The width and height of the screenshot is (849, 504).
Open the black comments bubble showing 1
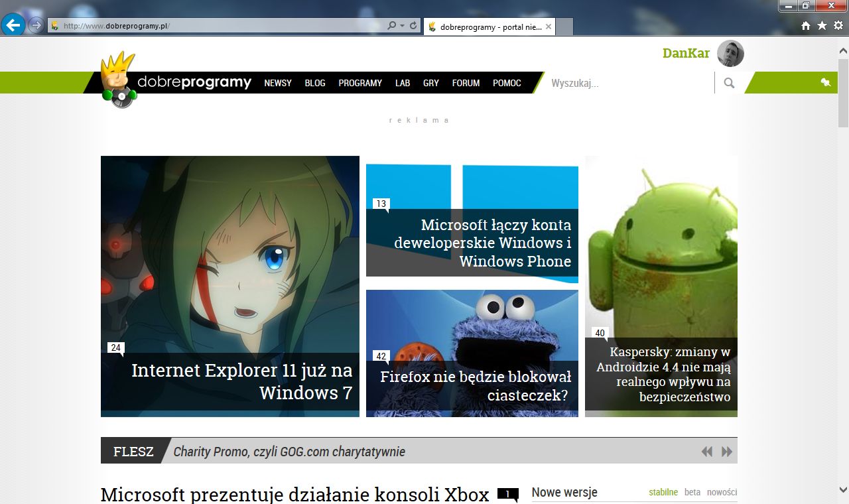click(508, 495)
